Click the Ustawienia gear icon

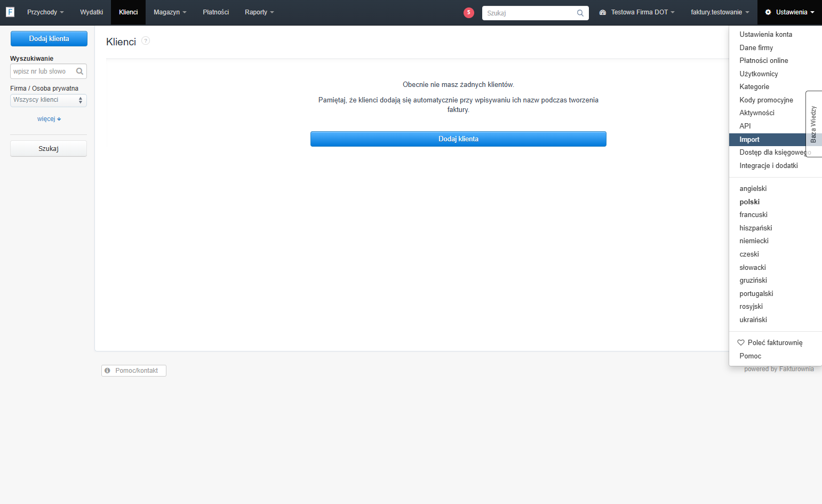click(768, 12)
